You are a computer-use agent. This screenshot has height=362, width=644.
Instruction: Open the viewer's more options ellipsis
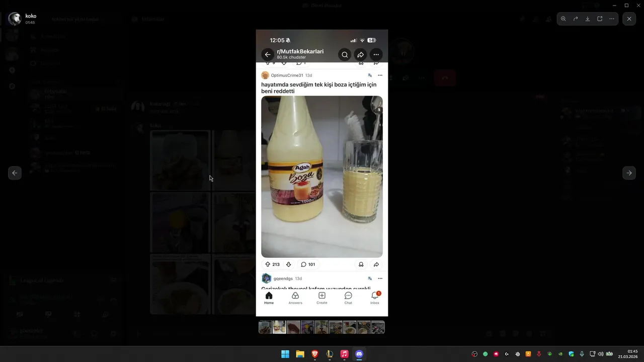pos(612,19)
